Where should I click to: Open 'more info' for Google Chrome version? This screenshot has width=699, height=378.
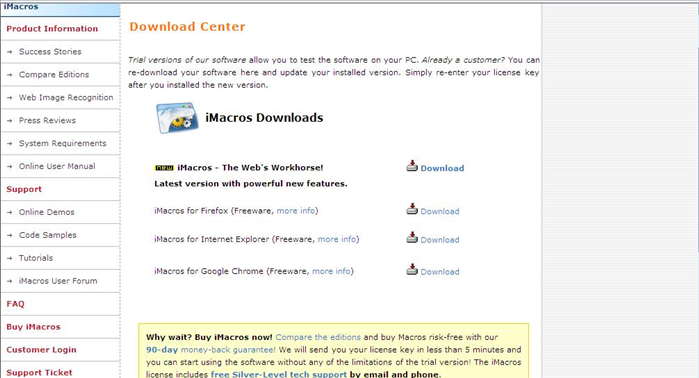[x=331, y=271]
